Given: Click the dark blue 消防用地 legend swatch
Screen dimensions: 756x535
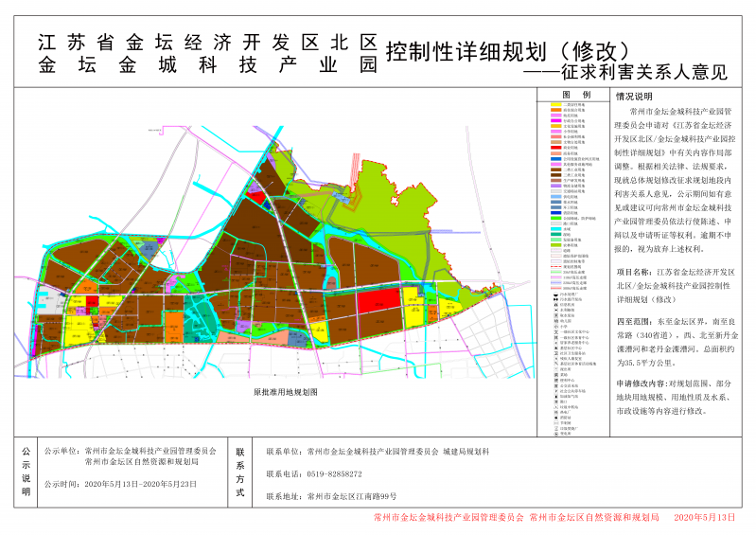Looking at the screenshot, I should click(x=556, y=213).
